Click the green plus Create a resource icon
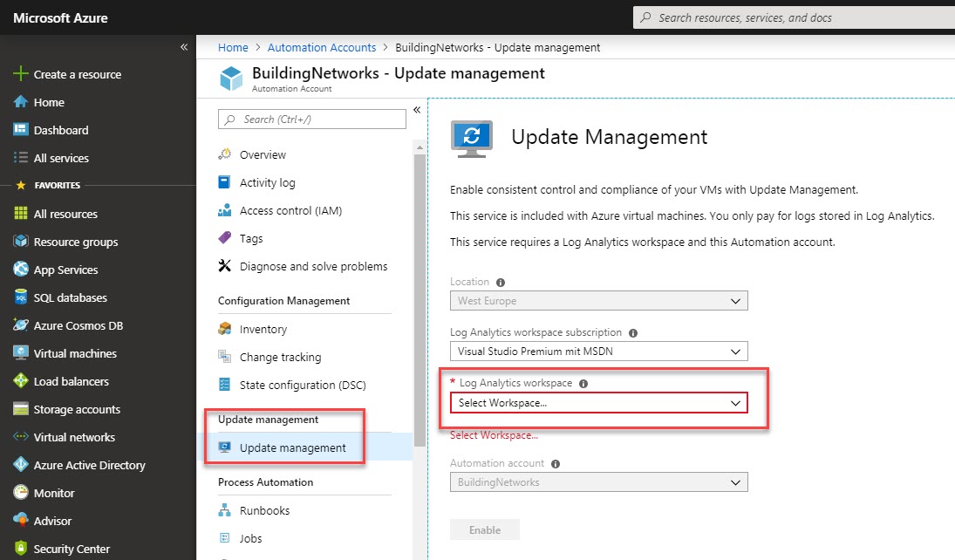This screenshot has width=955, height=560. pyautogui.click(x=21, y=74)
